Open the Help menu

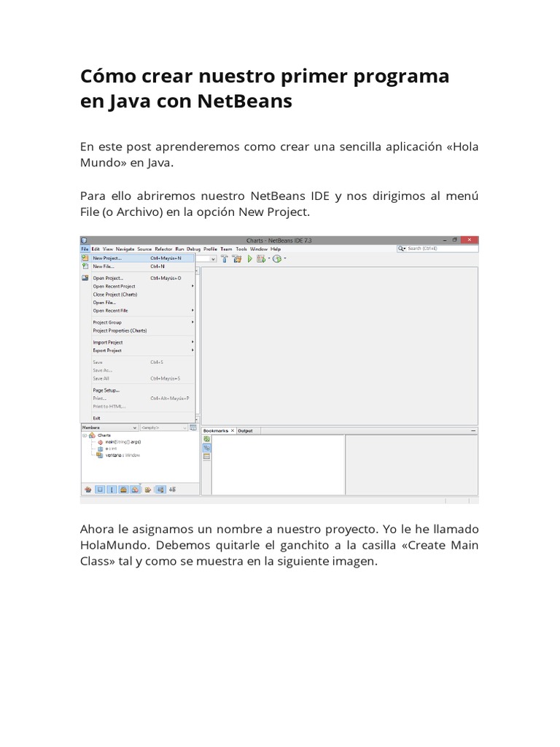point(276,249)
